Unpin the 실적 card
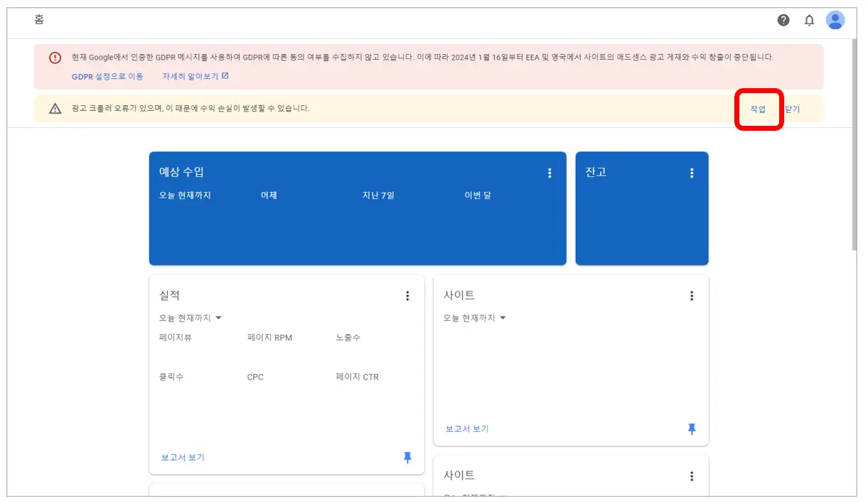The width and height of the screenshot is (868, 502). 407,458
